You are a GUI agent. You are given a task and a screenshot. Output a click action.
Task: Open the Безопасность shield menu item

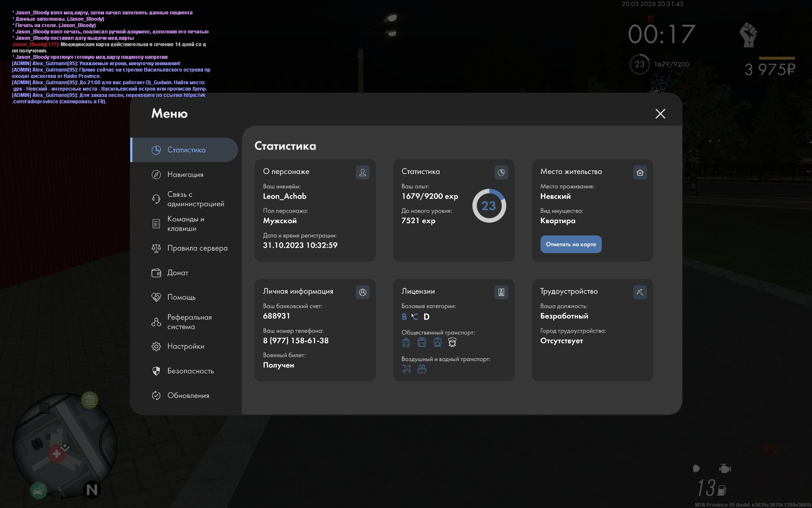tap(190, 371)
